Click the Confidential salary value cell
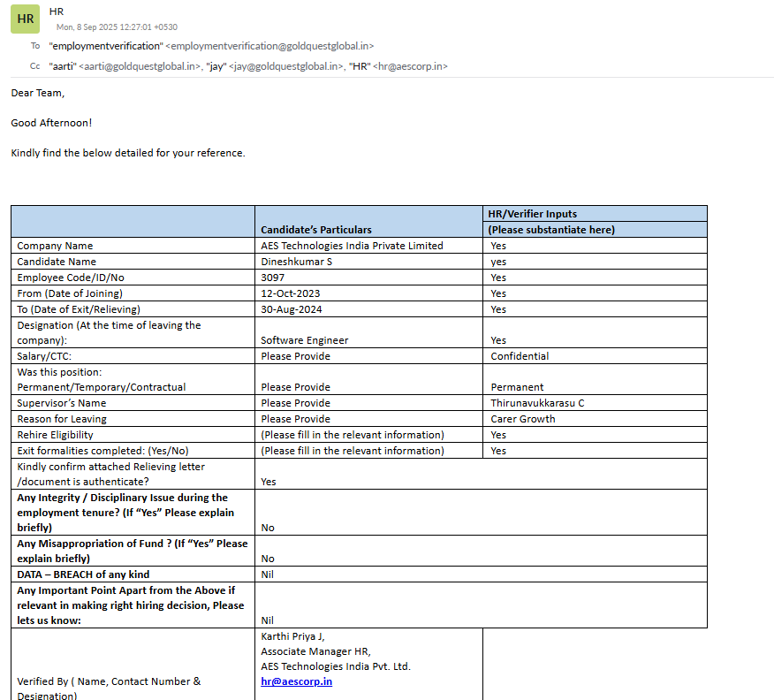 coord(520,356)
